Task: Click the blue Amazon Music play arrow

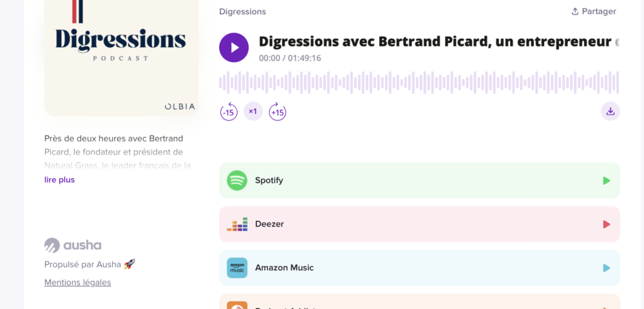Action: coord(607,268)
